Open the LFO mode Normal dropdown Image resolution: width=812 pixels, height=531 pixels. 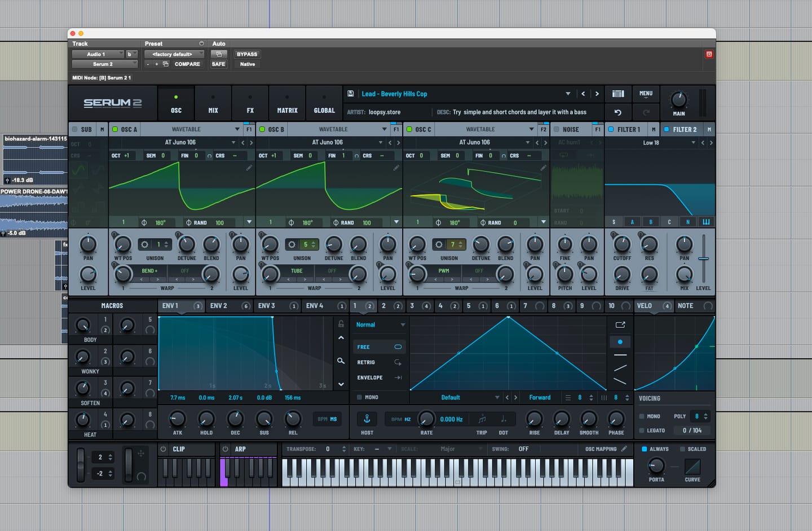click(381, 324)
